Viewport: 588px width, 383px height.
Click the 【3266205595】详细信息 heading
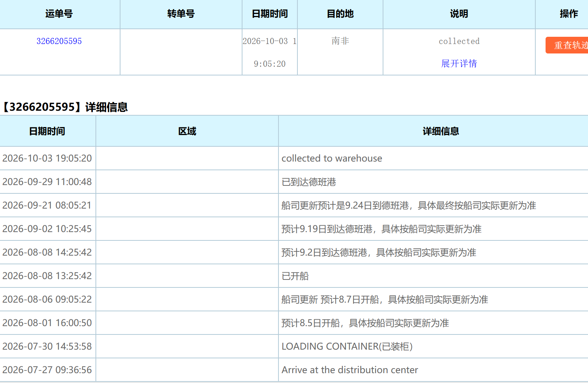[x=64, y=107]
